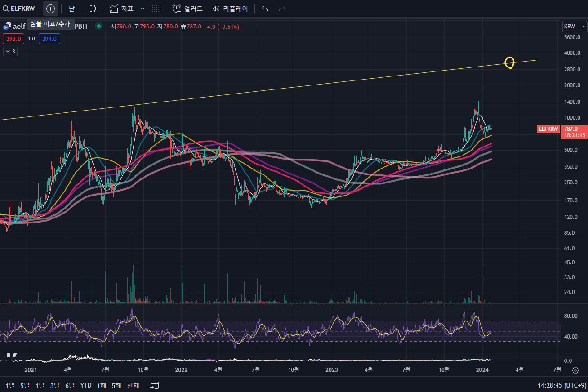Click the go-to-date calendar icon
588x392 pixels.
point(155,385)
